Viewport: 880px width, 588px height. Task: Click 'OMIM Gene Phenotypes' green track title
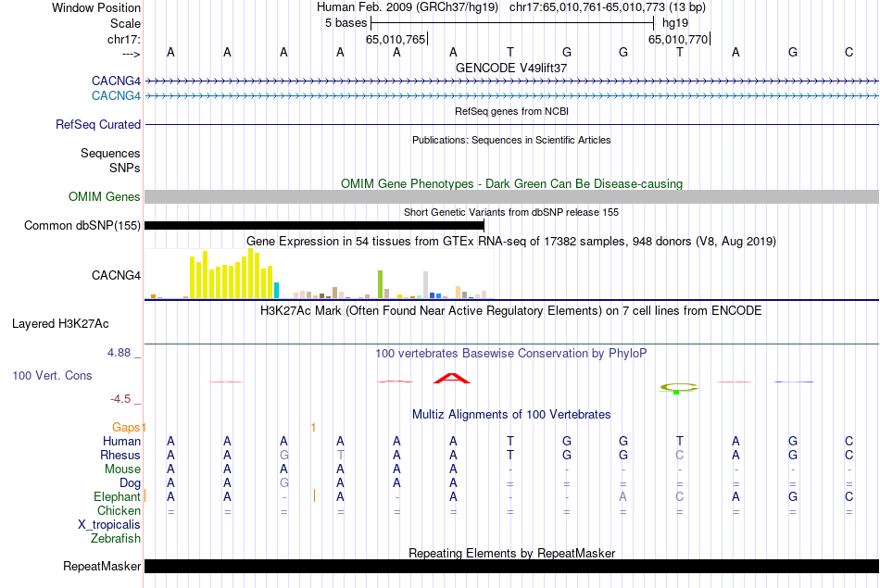511,183
